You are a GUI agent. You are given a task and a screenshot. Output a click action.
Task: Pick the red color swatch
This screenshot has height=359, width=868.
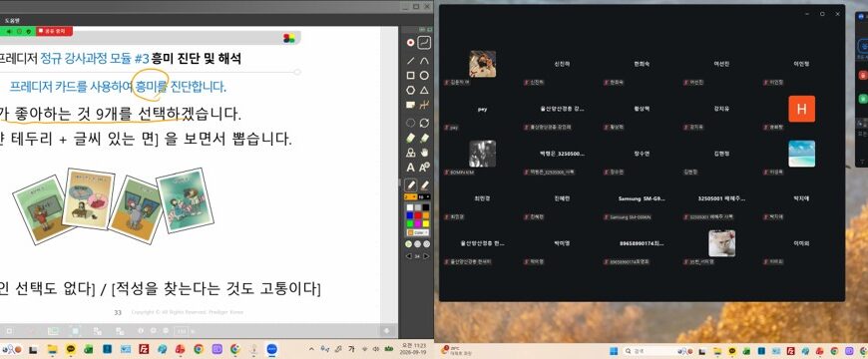(418, 215)
